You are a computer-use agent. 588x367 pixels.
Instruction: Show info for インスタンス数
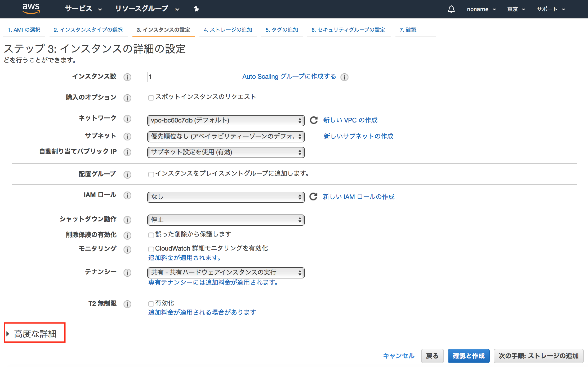pos(127,77)
